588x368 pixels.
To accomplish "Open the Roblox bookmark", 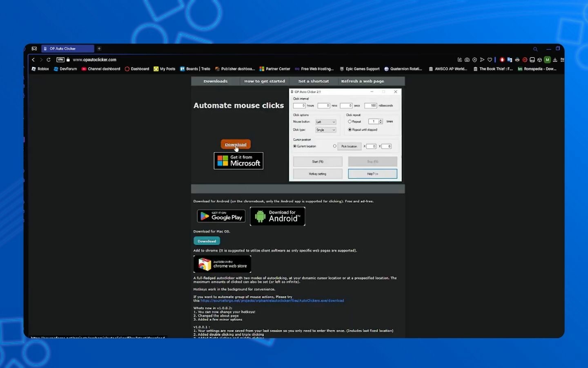I will [40, 69].
